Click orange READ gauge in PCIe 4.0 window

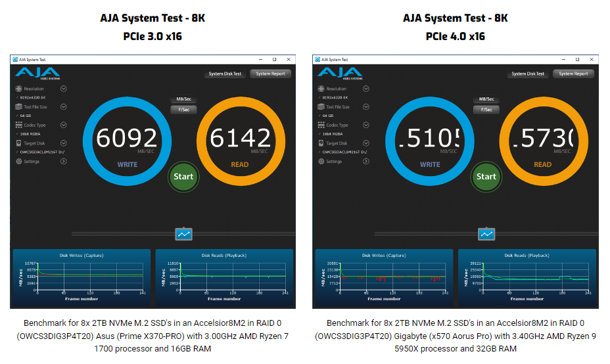pyautogui.click(x=544, y=141)
